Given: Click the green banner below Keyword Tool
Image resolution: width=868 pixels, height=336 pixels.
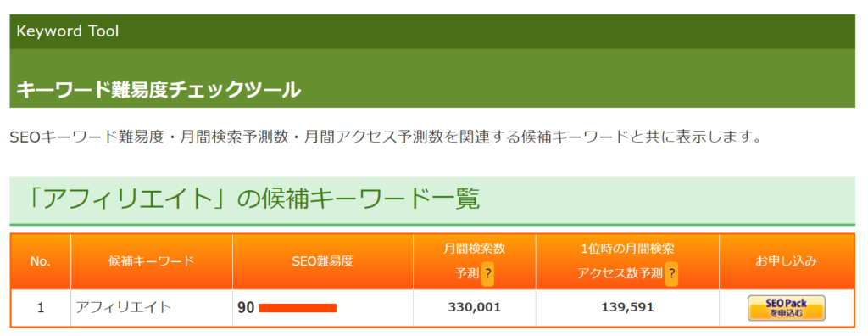Looking at the screenshot, I should [x=432, y=78].
